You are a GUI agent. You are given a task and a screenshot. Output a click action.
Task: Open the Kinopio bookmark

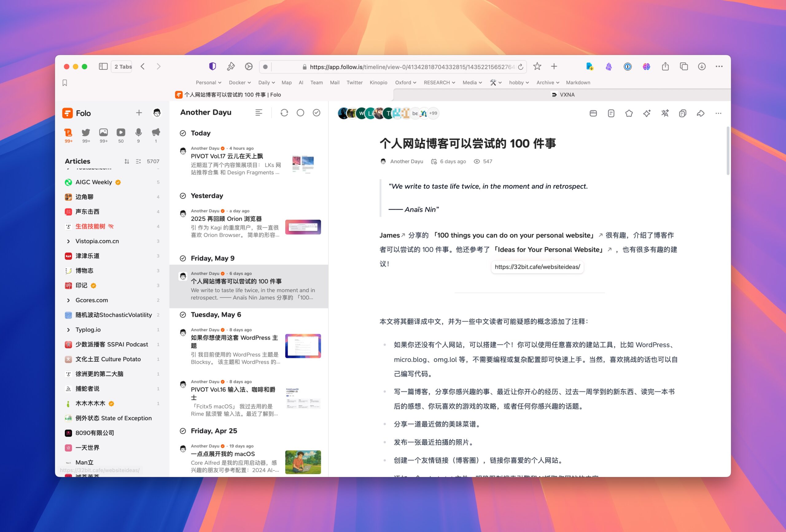tap(379, 83)
